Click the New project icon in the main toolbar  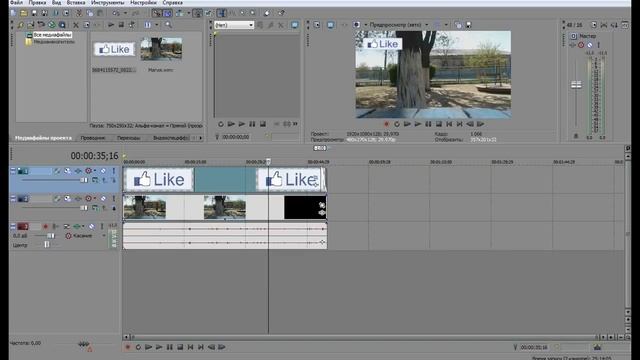pos(13,13)
